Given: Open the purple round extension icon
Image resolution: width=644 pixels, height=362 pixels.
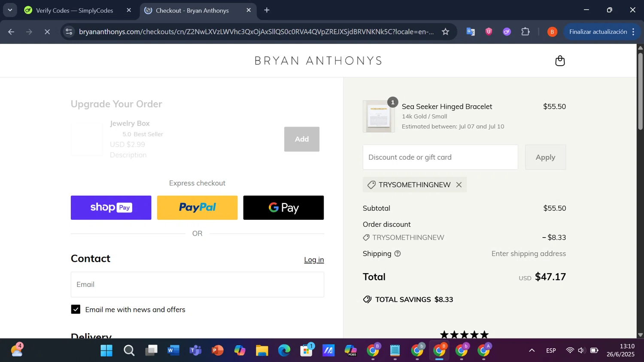Looking at the screenshot, I should click(x=507, y=32).
